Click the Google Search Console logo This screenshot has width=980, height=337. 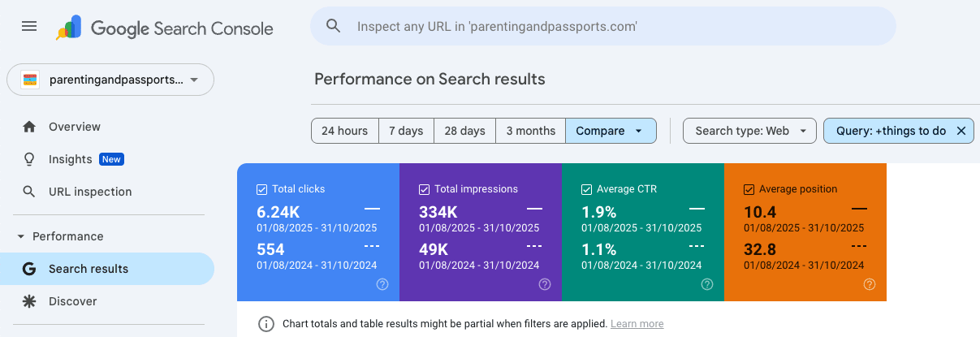[x=165, y=28]
